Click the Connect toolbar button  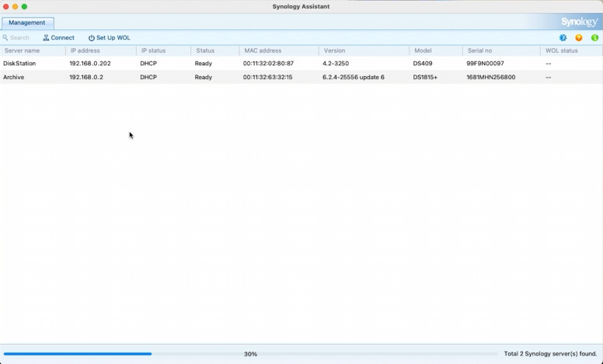pyautogui.click(x=59, y=37)
